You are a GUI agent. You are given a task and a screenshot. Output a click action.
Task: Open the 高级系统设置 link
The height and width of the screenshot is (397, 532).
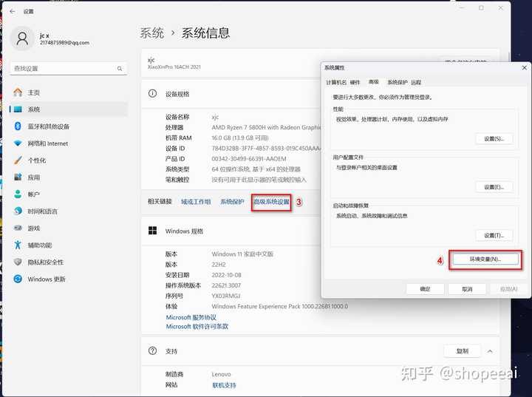pyautogui.click(x=271, y=202)
